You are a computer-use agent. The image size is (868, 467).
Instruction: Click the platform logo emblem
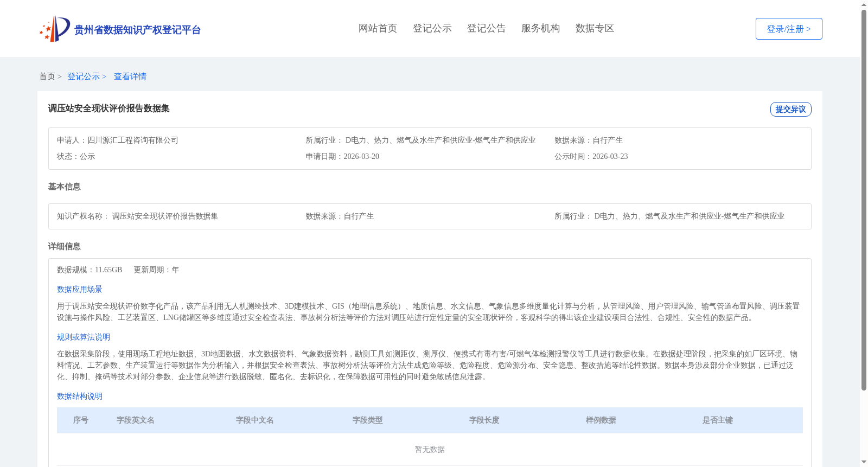55,29
